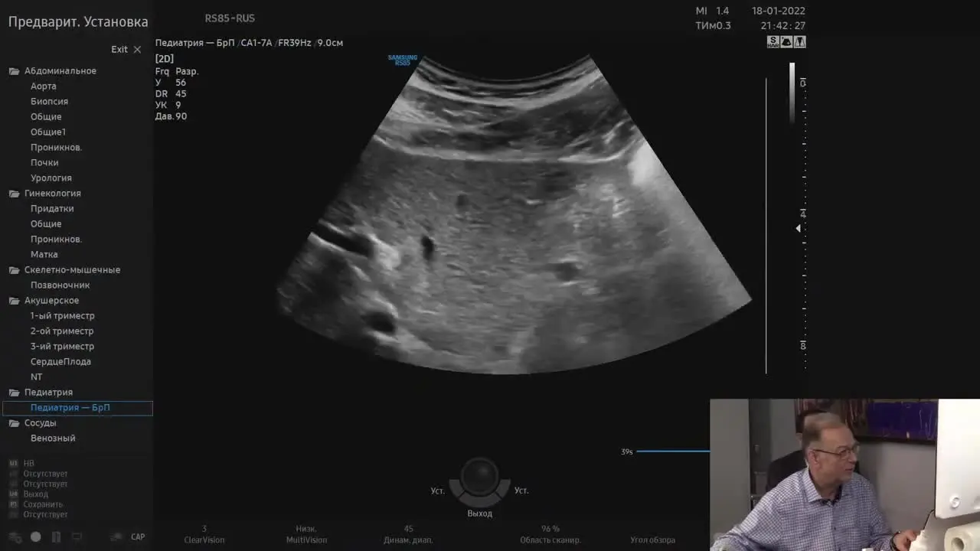Screen dimensions: 980x551
Task: Click the focus position arrow on depth scale
Action: [798, 228]
